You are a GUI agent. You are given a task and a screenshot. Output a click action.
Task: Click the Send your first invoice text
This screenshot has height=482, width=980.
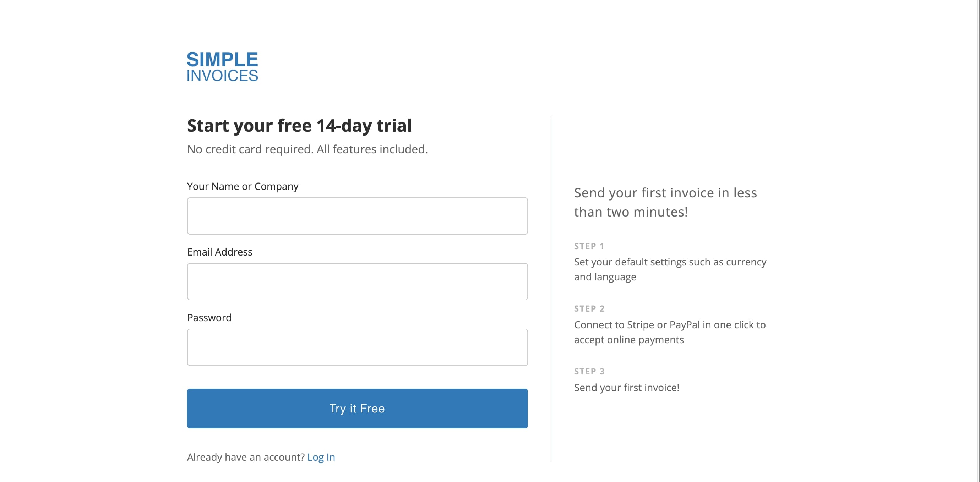tap(627, 387)
